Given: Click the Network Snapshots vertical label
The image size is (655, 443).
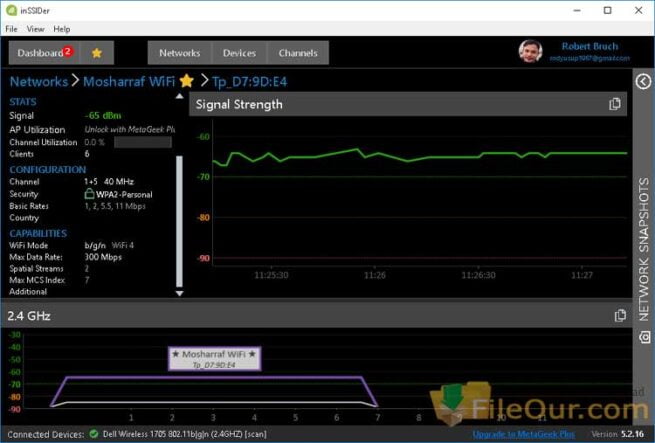Looking at the screenshot, I should point(644,250).
